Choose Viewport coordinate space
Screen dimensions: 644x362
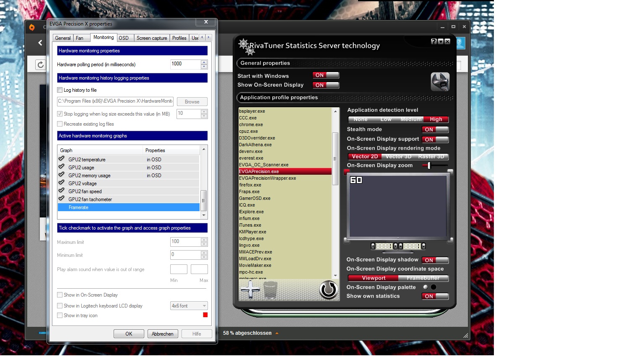[x=374, y=278]
